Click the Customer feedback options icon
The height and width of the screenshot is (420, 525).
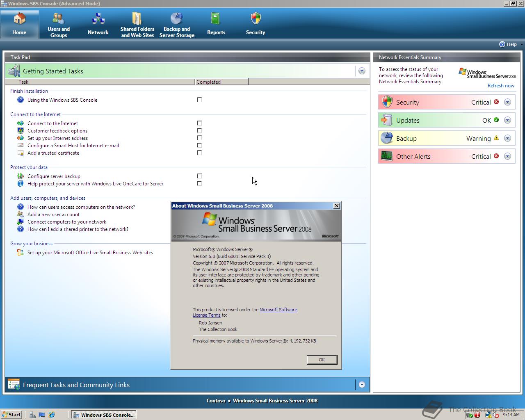pos(21,130)
